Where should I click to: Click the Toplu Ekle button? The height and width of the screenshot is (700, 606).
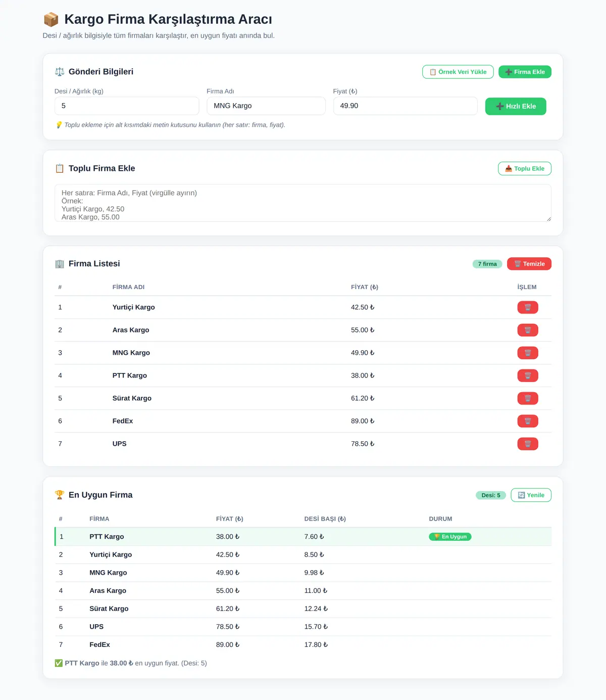(x=524, y=168)
